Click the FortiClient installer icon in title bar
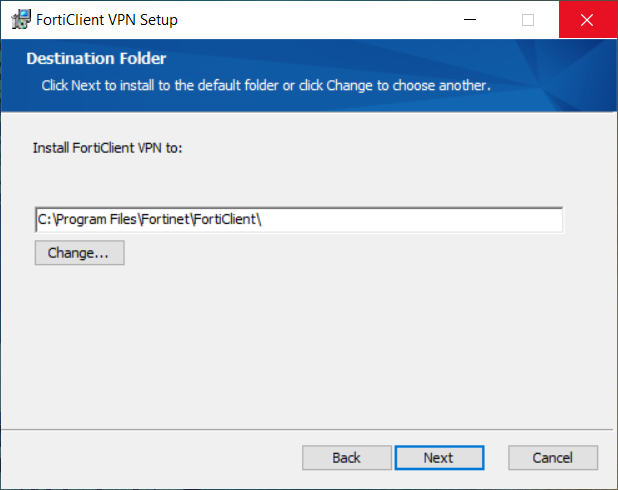618x490 pixels. pyautogui.click(x=21, y=19)
